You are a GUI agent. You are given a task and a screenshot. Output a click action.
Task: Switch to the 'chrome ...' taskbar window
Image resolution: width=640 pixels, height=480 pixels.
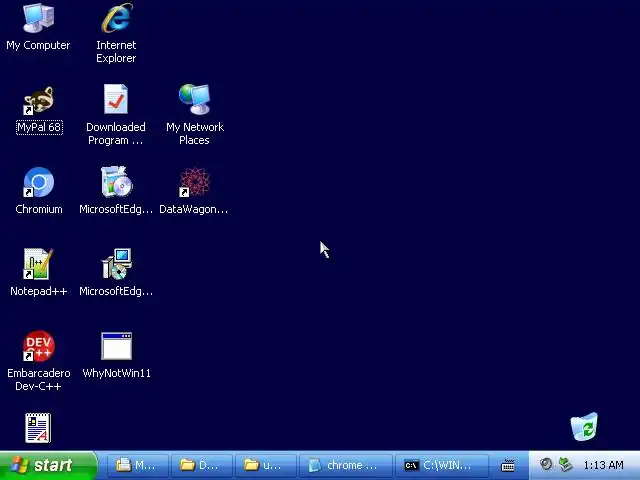click(346, 465)
